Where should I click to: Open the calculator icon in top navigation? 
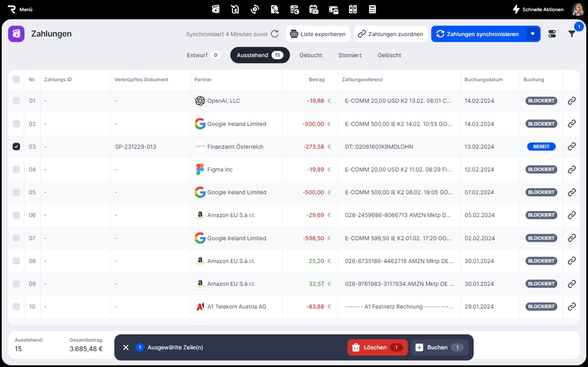coord(372,9)
